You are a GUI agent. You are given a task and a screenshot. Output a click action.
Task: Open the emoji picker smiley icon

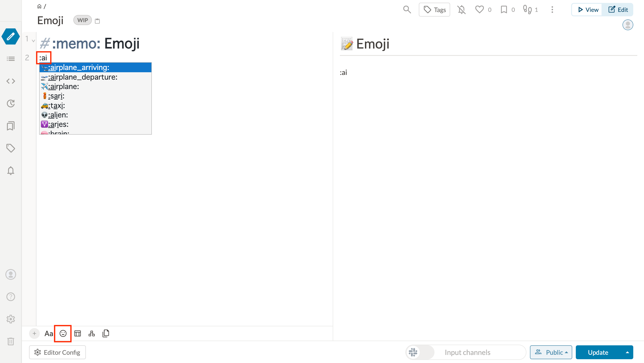(63, 333)
